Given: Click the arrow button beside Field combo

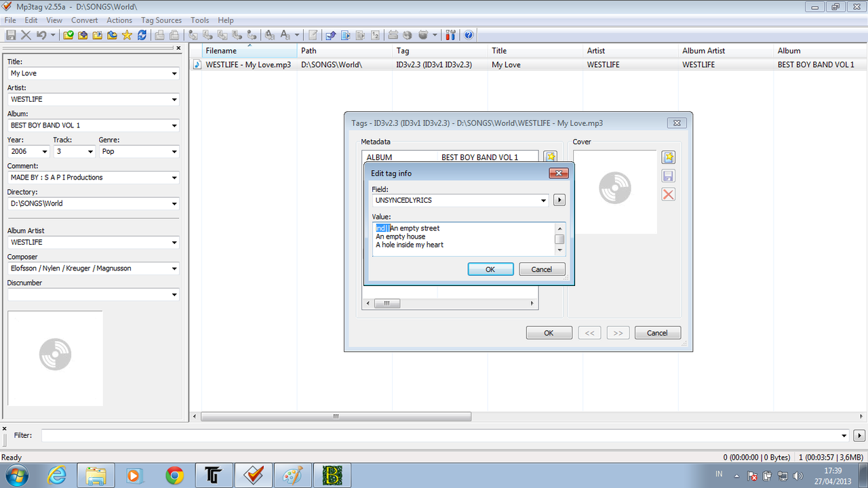Looking at the screenshot, I should click(559, 200).
